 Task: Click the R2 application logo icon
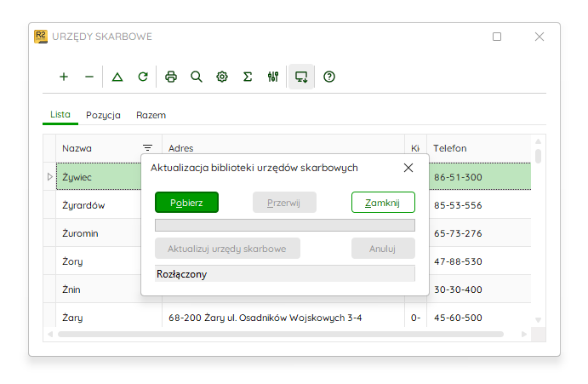[41, 37]
